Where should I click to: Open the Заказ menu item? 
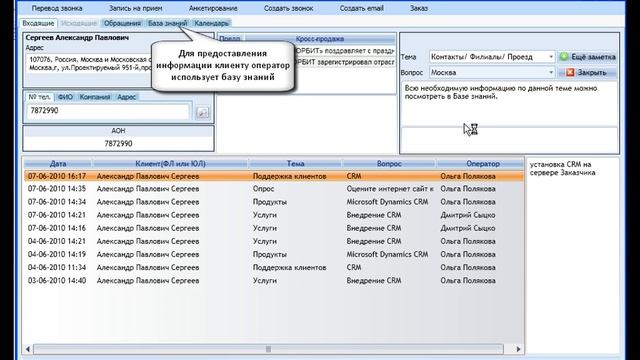(x=419, y=8)
